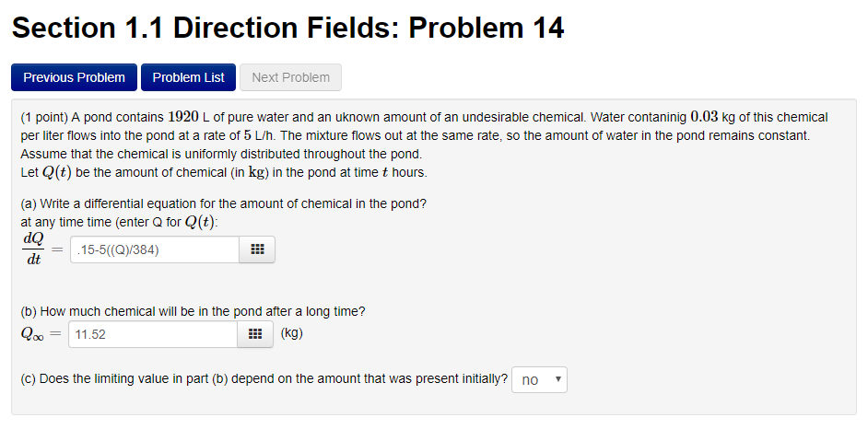Viewport: 868px width, 429px height.
Task: Select the part (a) question text
Action: [x=223, y=203]
